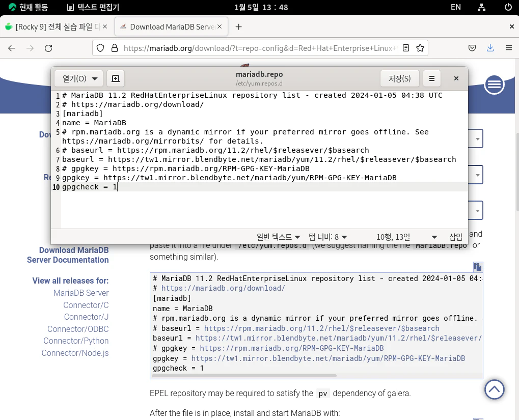Close the mariadb.repo editor window
This screenshot has height=420, width=519.
click(x=456, y=78)
